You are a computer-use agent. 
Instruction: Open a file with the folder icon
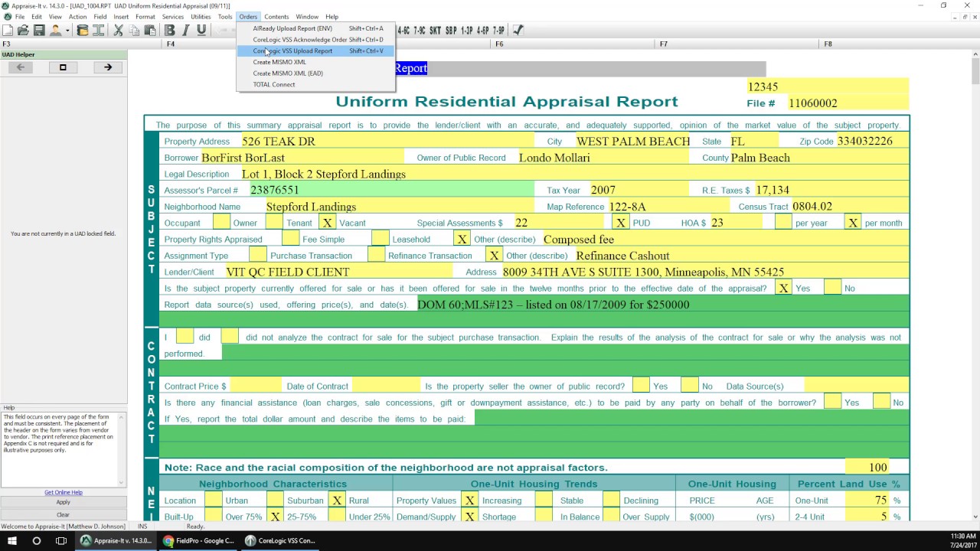point(23,31)
